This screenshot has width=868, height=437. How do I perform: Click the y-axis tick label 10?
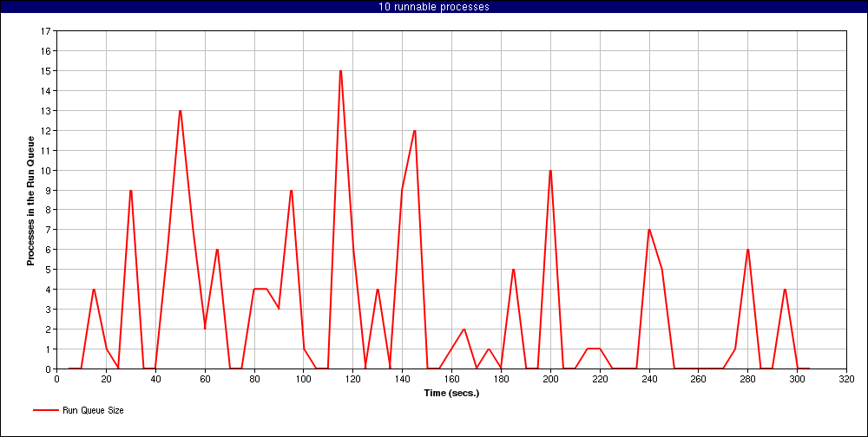pyautogui.click(x=47, y=170)
